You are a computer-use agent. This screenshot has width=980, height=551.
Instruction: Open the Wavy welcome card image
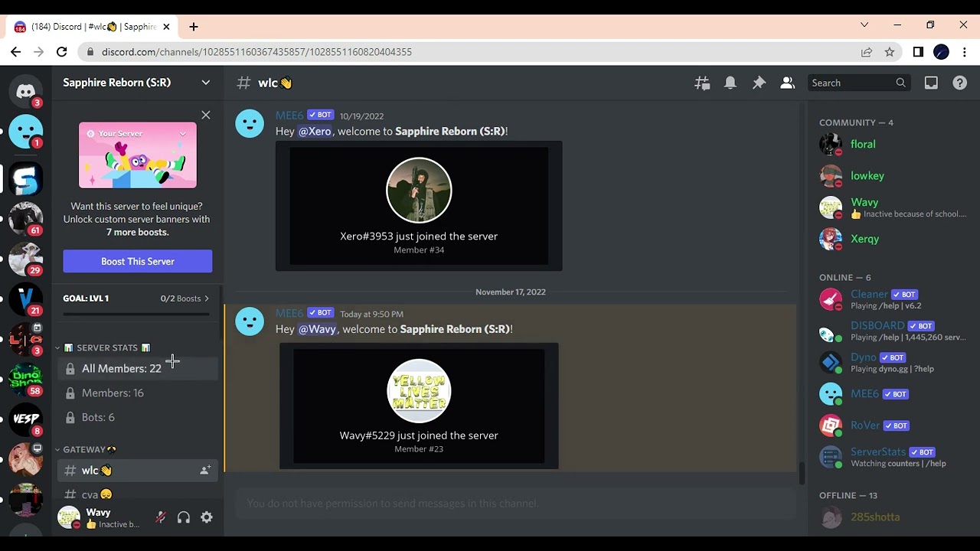tap(419, 406)
